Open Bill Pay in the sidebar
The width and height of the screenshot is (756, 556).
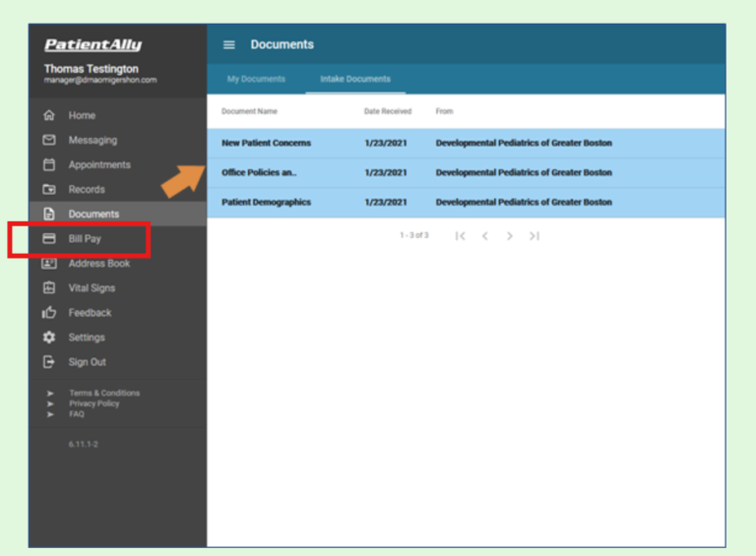[x=118, y=238]
